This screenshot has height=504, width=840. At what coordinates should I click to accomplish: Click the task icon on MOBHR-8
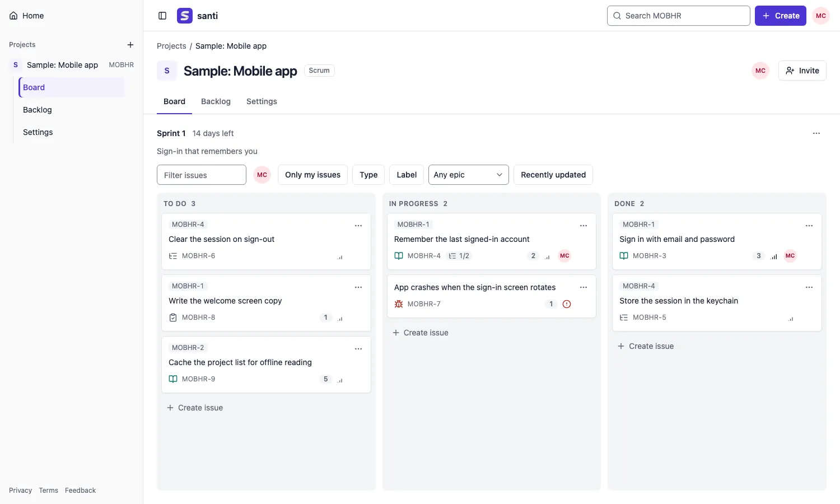[173, 318]
